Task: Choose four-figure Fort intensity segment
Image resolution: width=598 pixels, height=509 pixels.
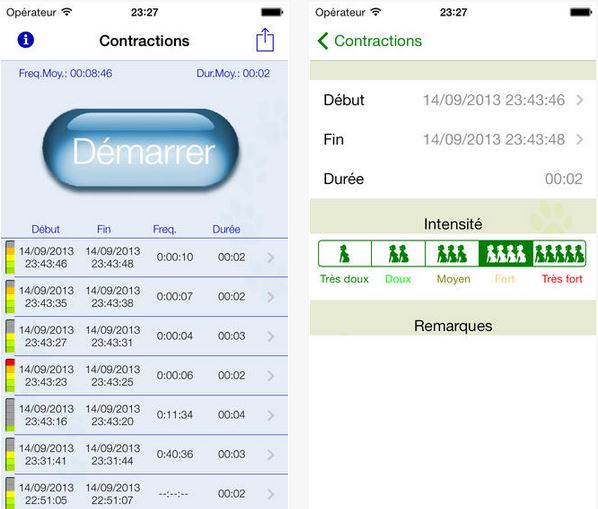Action: (506, 254)
